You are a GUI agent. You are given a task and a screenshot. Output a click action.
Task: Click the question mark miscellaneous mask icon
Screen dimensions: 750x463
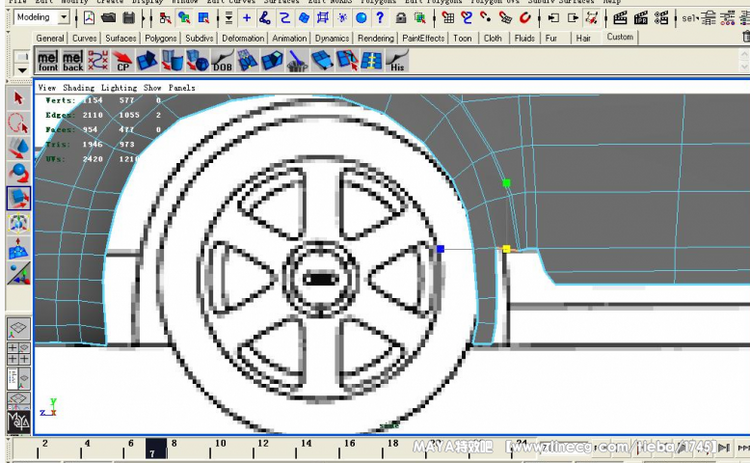point(380,18)
